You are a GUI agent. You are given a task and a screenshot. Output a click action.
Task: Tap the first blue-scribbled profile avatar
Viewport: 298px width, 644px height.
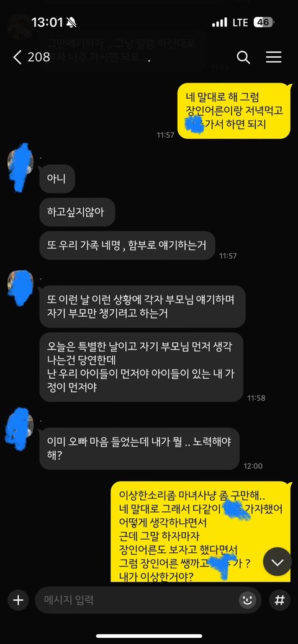click(x=20, y=166)
